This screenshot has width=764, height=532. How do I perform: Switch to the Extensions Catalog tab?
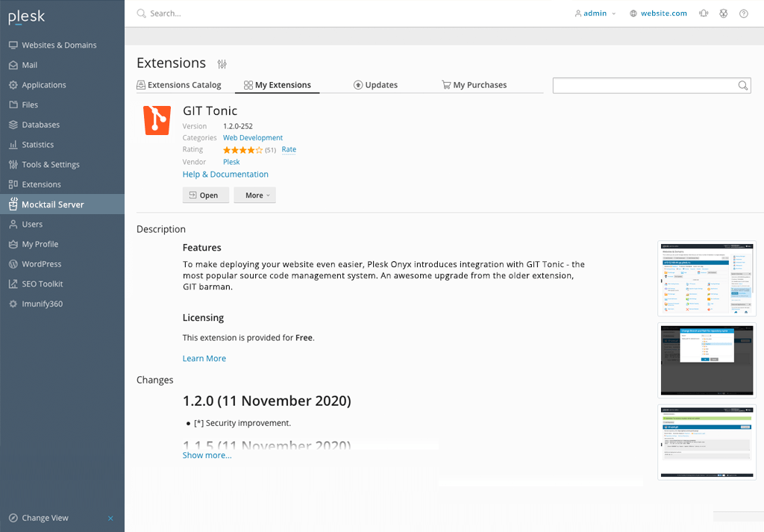point(179,85)
